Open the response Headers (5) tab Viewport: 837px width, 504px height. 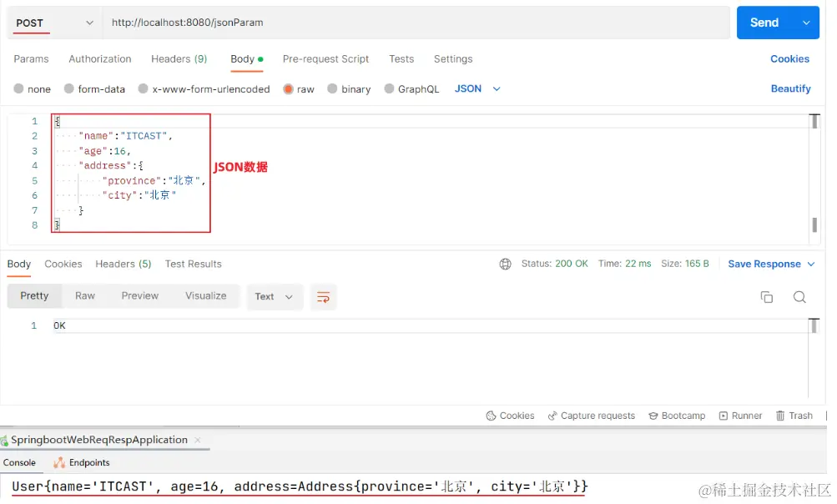(124, 264)
